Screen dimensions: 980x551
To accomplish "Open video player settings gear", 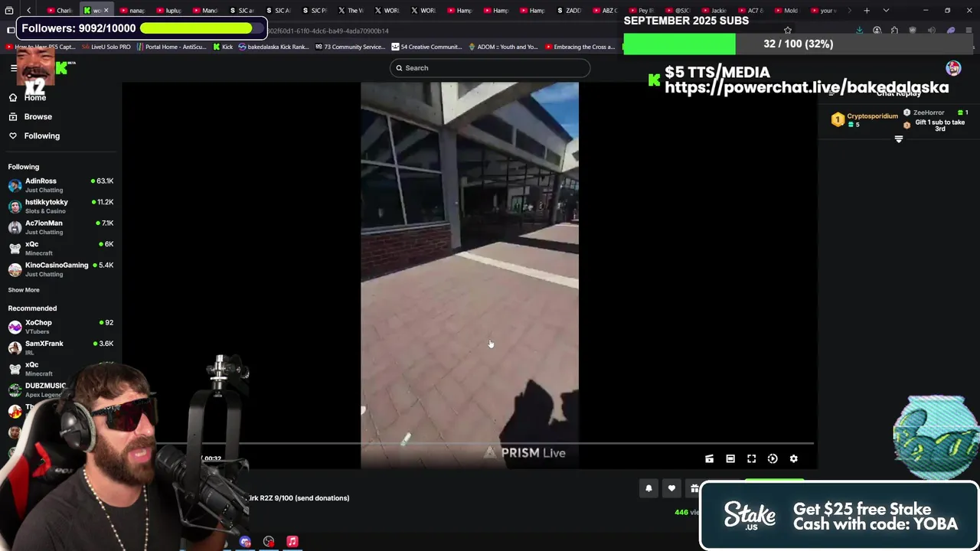I will click(794, 459).
